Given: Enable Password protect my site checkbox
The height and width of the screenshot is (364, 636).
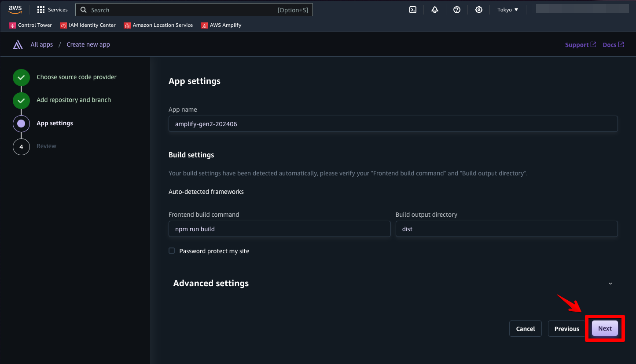Looking at the screenshot, I should [x=172, y=251].
